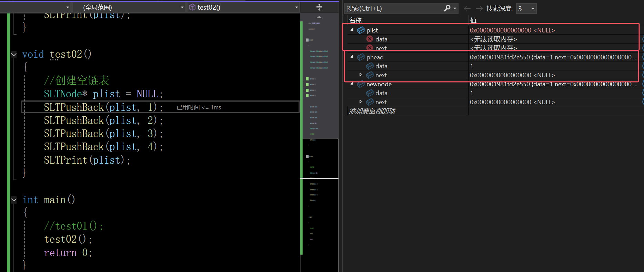The width and height of the screenshot is (644, 272).
Task: Collapse the main function code block
Action: point(14,200)
